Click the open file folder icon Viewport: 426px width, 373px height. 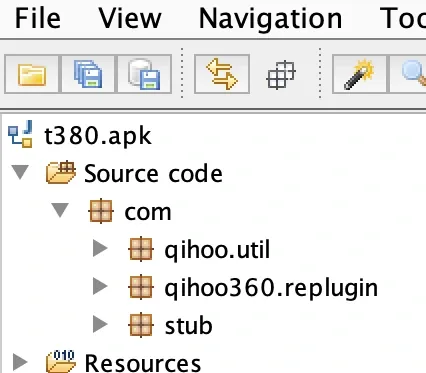[x=32, y=74]
